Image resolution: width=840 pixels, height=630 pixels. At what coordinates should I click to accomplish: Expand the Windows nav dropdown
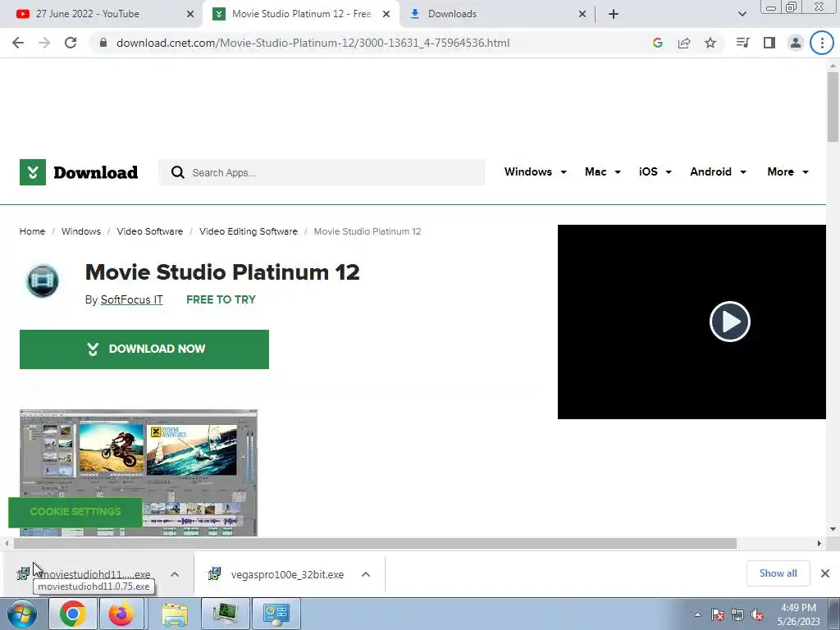[x=535, y=172]
